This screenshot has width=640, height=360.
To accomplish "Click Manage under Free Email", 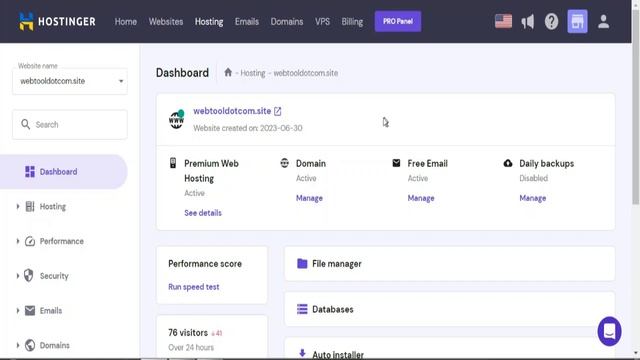I will (421, 198).
